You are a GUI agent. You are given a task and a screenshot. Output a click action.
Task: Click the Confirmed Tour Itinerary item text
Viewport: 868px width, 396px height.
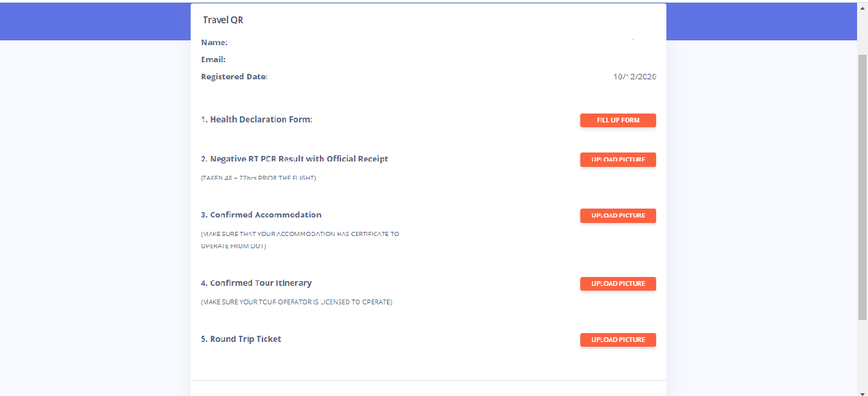pyautogui.click(x=256, y=283)
